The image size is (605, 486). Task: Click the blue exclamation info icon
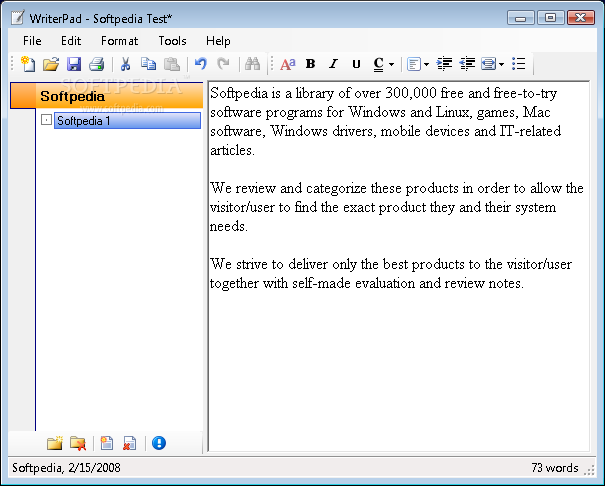point(159,443)
